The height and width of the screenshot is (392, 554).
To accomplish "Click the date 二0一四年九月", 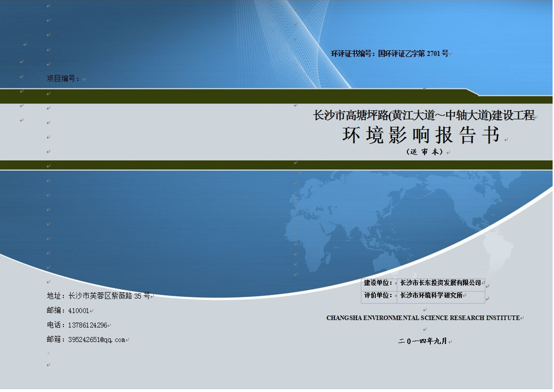I will (x=422, y=341).
